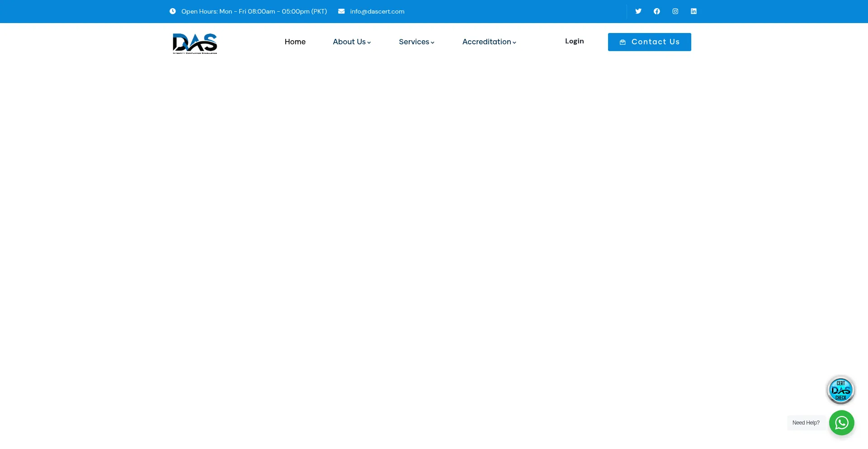Viewport: 868px width, 449px height.
Task: Open the Instagram social link icon
Action: 675,11
